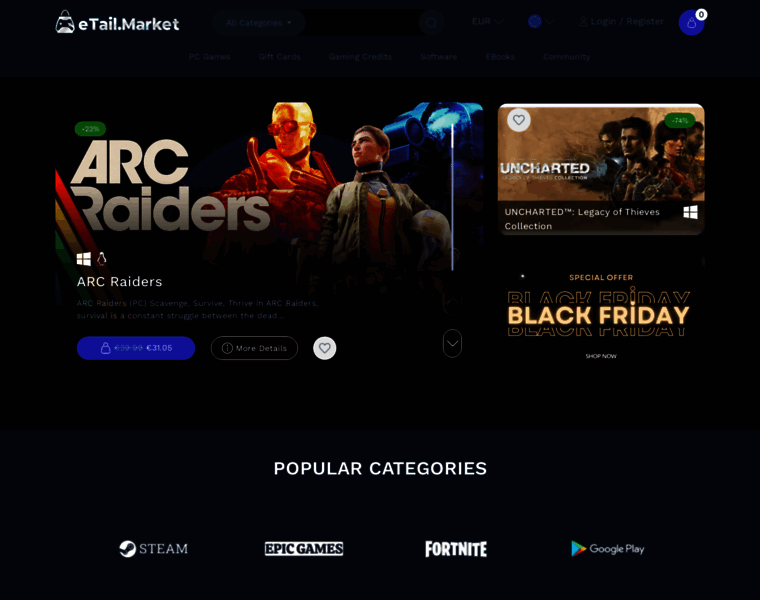Open the Epic Games category
This screenshot has height=600, width=760.
(x=304, y=549)
